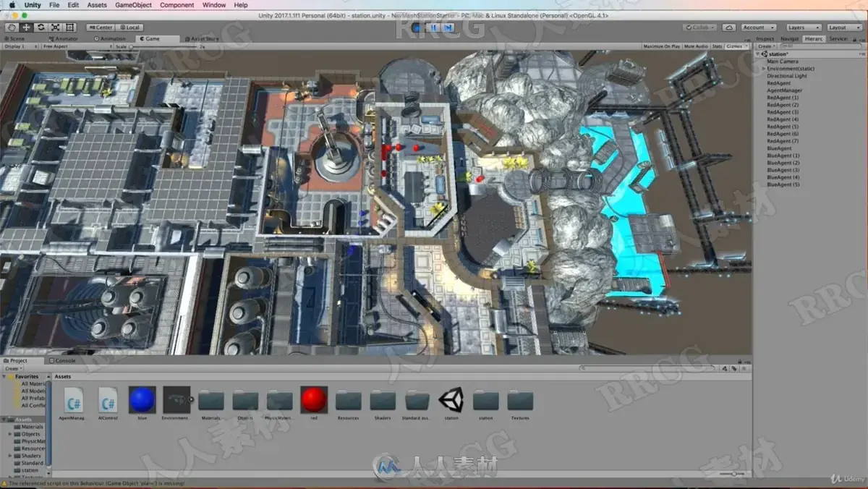
Task: Select the Scale tool
Action: pyautogui.click(x=55, y=27)
